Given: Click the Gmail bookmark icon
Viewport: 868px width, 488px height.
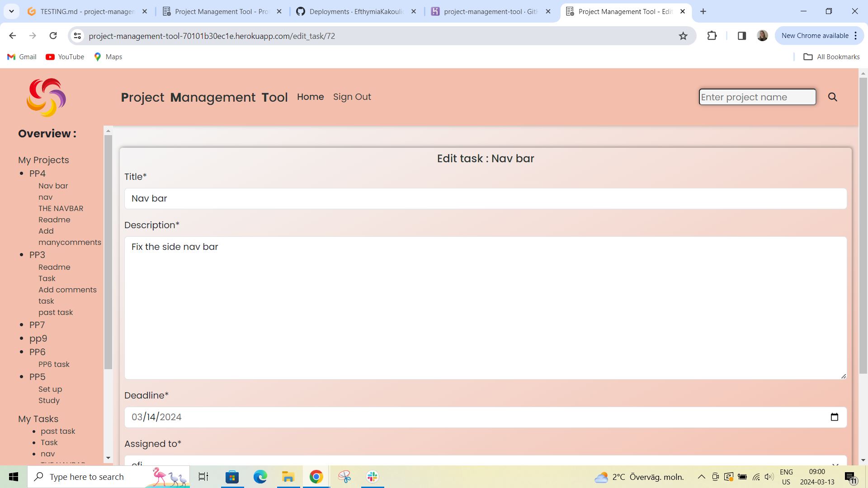Looking at the screenshot, I should point(10,56).
